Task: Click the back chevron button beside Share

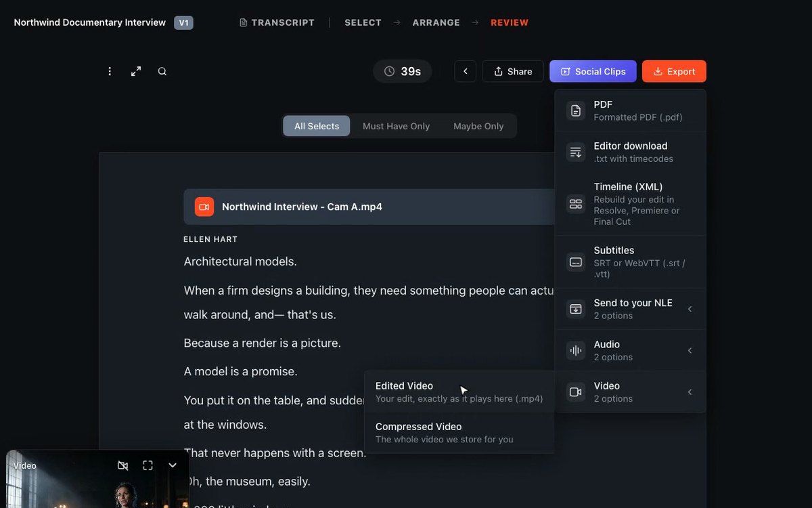Action: (x=466, y=71)
